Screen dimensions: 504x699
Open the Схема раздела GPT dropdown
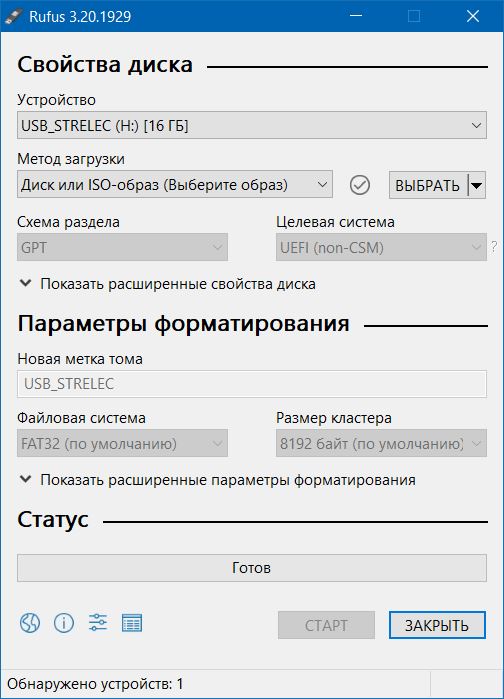123,247
